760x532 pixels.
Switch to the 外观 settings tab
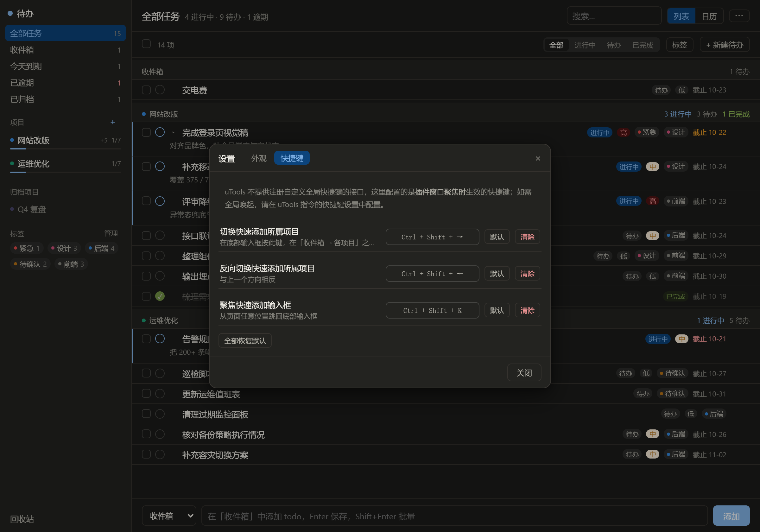click(258, 158)
